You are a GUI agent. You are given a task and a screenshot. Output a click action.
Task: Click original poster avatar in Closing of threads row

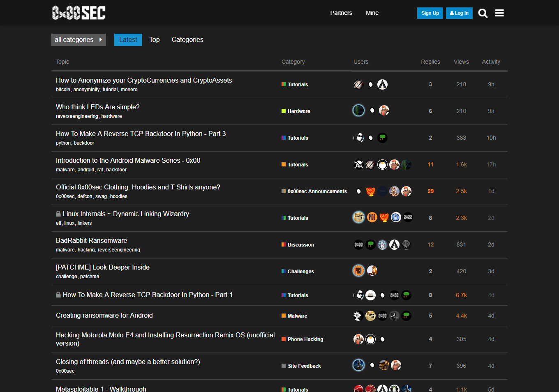pos(358,365)
